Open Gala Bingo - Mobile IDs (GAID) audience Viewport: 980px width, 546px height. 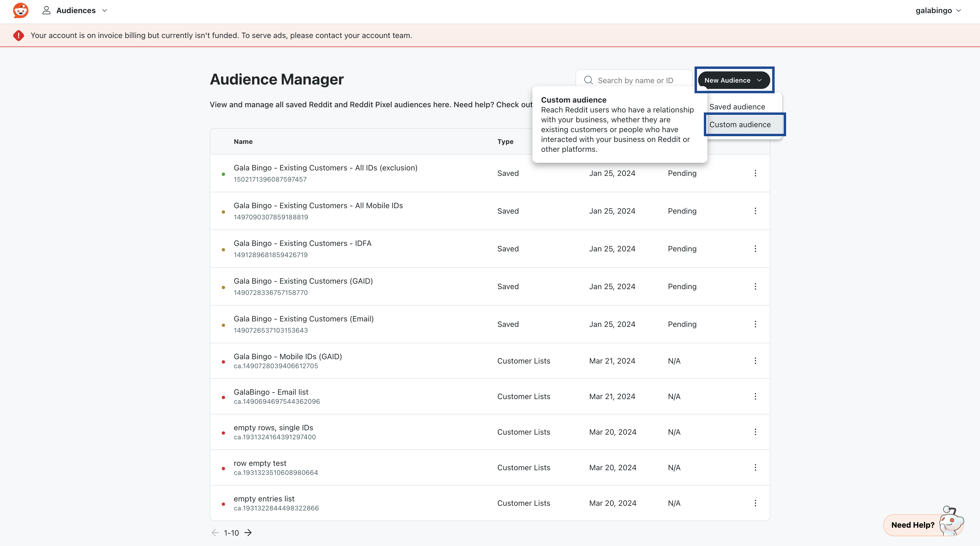point(288,356)
